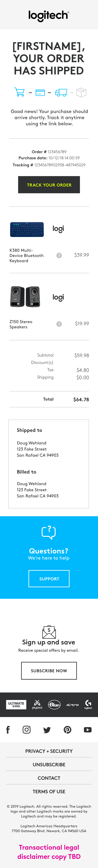
Task: Click the Z150 speakers product image
Action: click(x=26, y=296)
